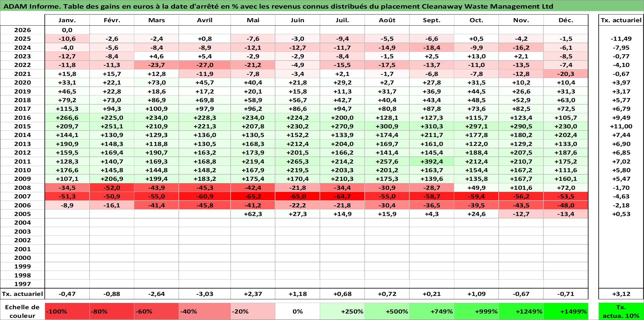Select the 1997 year row label
This screenshot has height=320, width=644.
tap(23, 284)
